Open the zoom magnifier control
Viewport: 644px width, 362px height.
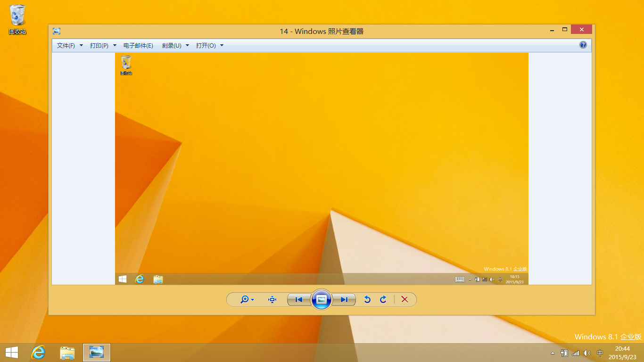pyautogui.click(x=247, y=299)
